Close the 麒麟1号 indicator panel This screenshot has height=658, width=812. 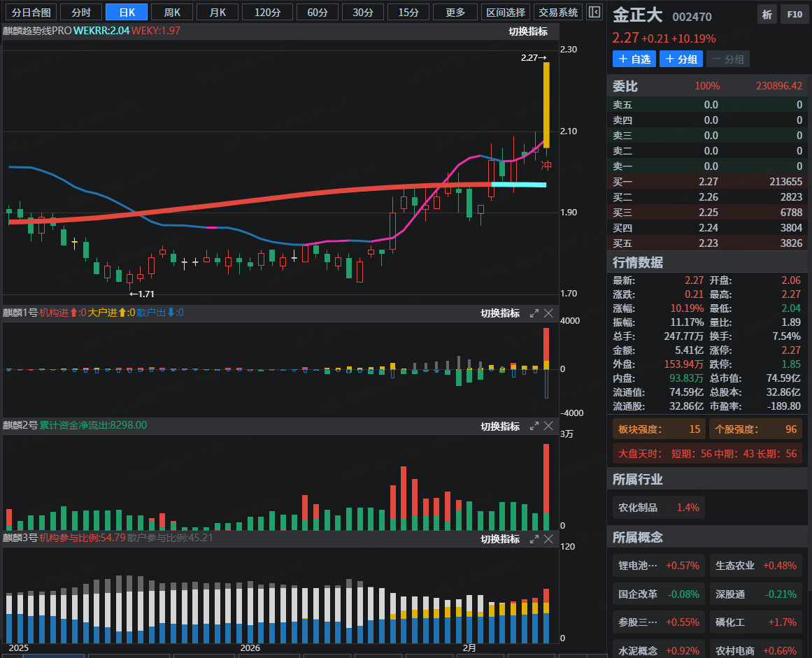(x=548, y=313)
